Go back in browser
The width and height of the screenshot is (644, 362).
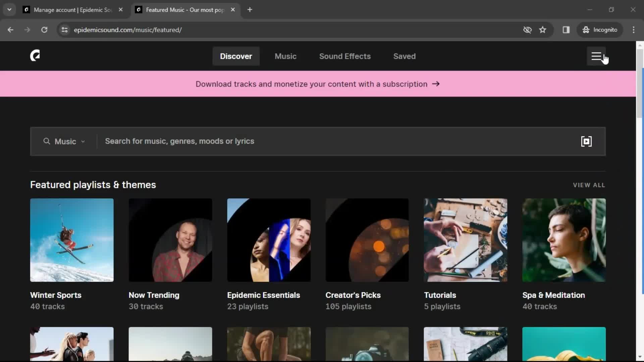[10, 30]
